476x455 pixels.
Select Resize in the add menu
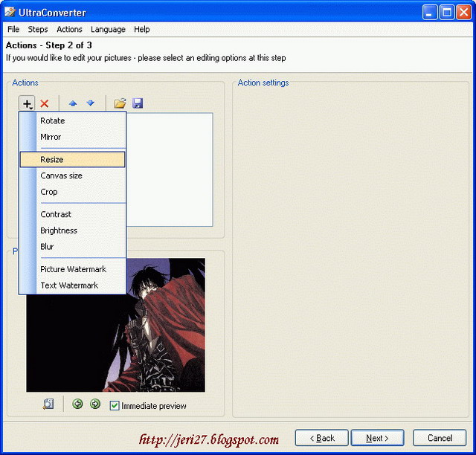73,159
